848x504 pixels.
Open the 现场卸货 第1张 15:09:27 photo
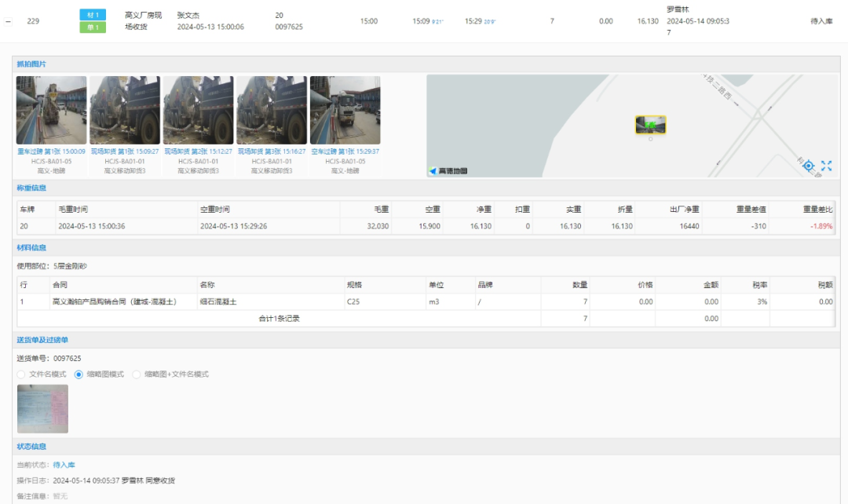(x=125, y=110)
